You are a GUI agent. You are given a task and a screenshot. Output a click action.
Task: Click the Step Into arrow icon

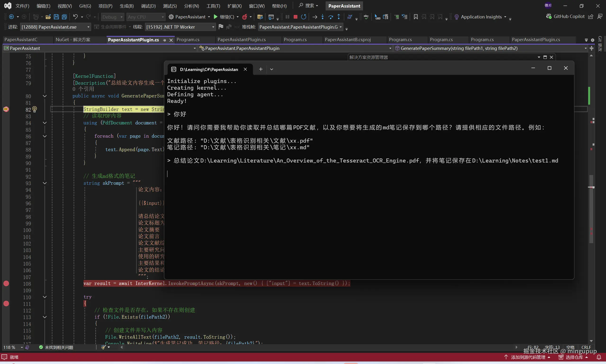pos(323,17)
